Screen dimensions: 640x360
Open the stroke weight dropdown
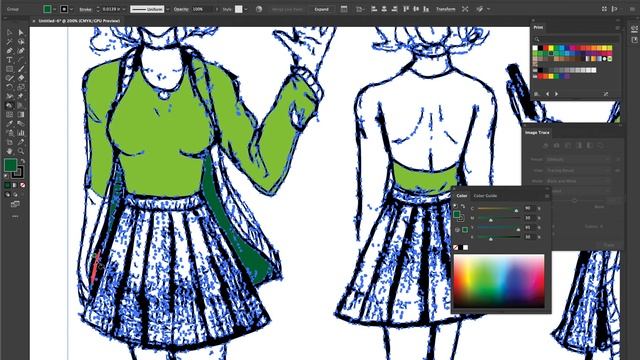[x=124, y=9]
